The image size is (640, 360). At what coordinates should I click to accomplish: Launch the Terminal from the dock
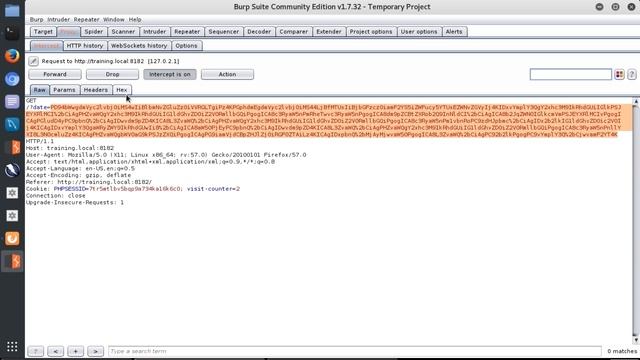(12, 33)
